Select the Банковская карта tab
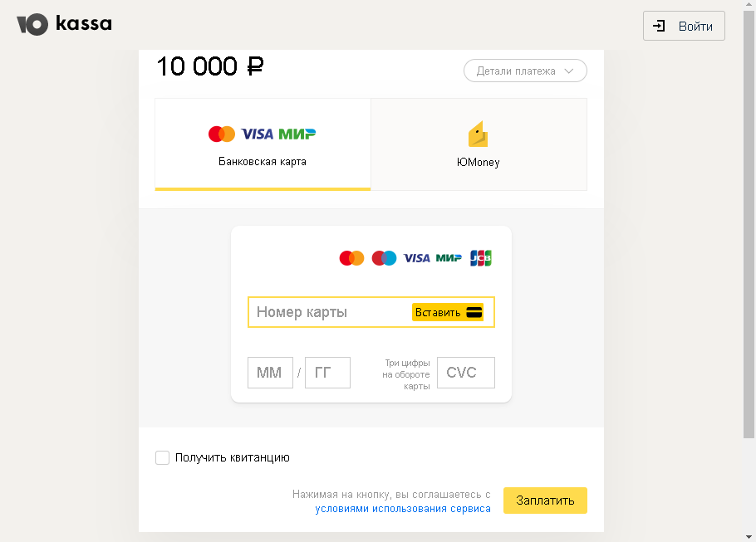 (263, 144)
